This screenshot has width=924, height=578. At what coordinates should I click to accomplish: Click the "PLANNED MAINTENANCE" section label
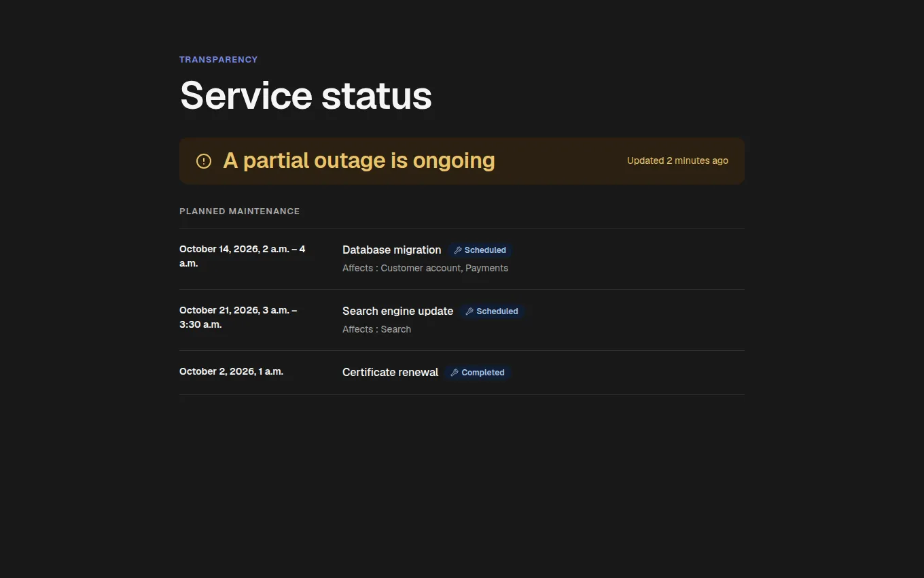point(239,211)
